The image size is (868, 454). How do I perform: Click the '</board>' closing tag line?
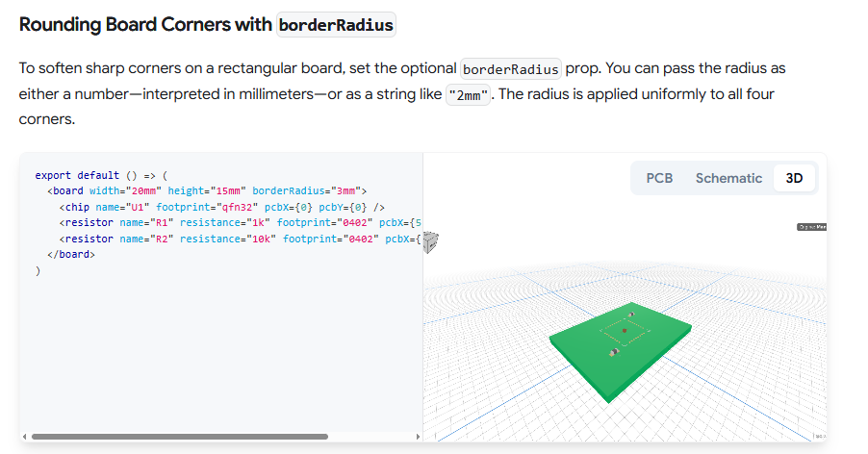click(x=71, y=254)
